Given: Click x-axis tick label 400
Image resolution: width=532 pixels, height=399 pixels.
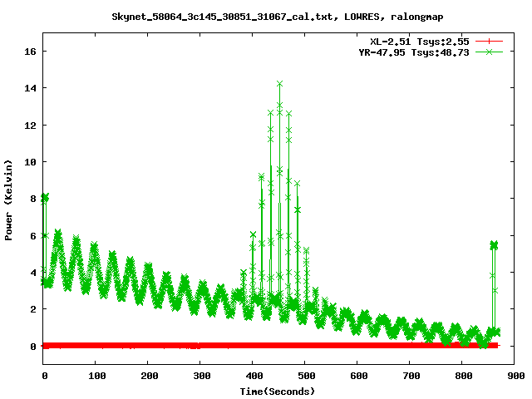Looking at the screenshot, I should (x=254, y=376).
